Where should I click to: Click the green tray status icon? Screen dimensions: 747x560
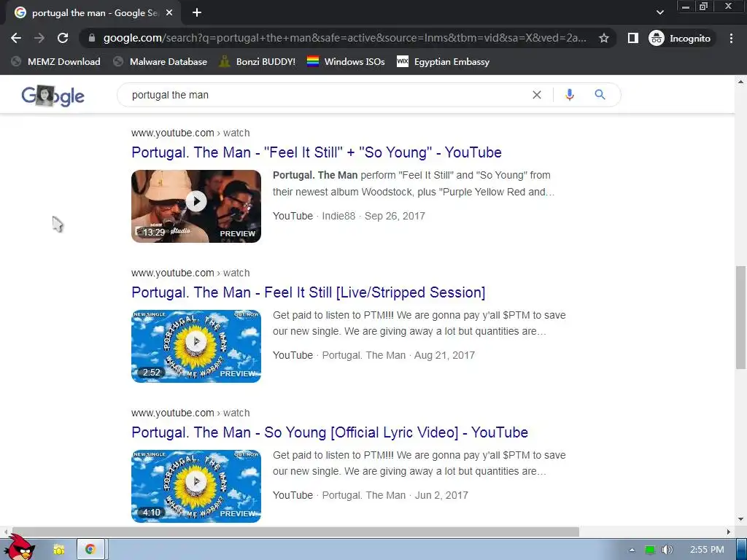[650, 550]
